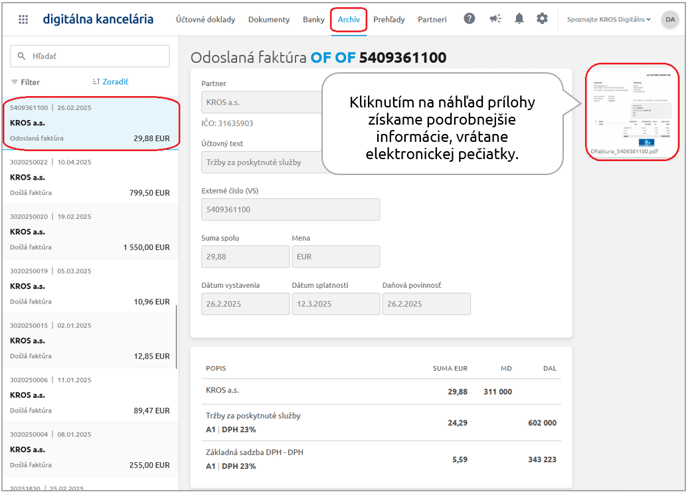Click the MD column header
The height and width of the screenshot is (492, 688).
pos(506,368)
